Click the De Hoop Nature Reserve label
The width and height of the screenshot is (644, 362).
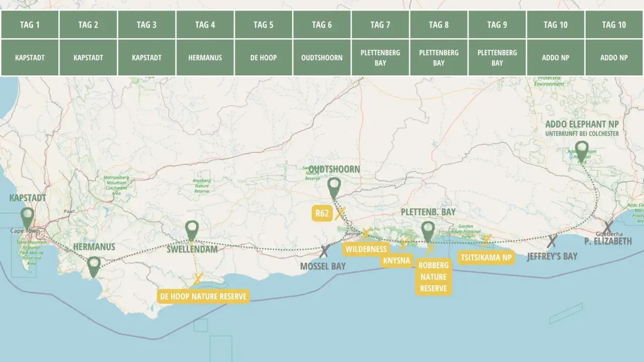coord(204,296)
